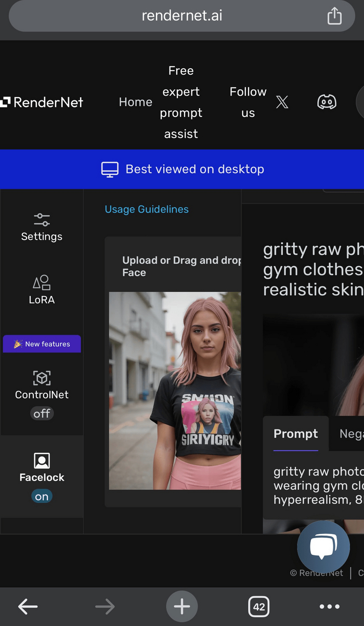
Task: Go to the Home menu item
Action: click(x=135, y=102)
